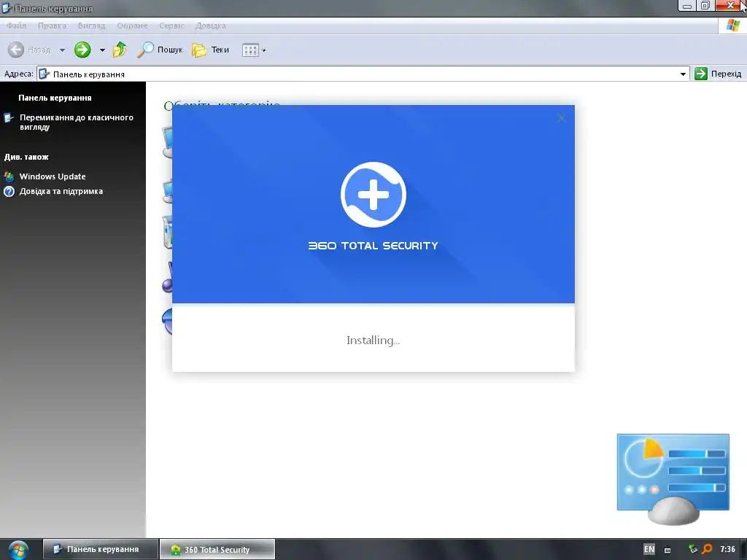The image size is (747, 560).
Task: Open the Файл menu
Action: 16,26
